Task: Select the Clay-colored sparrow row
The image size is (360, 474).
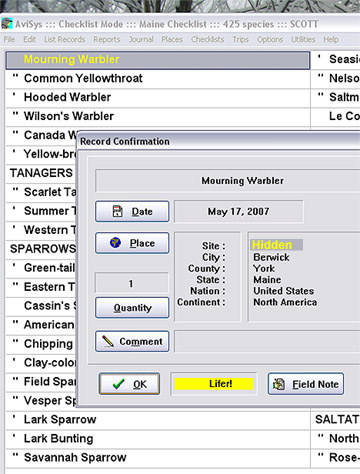Action: (41, 363)
